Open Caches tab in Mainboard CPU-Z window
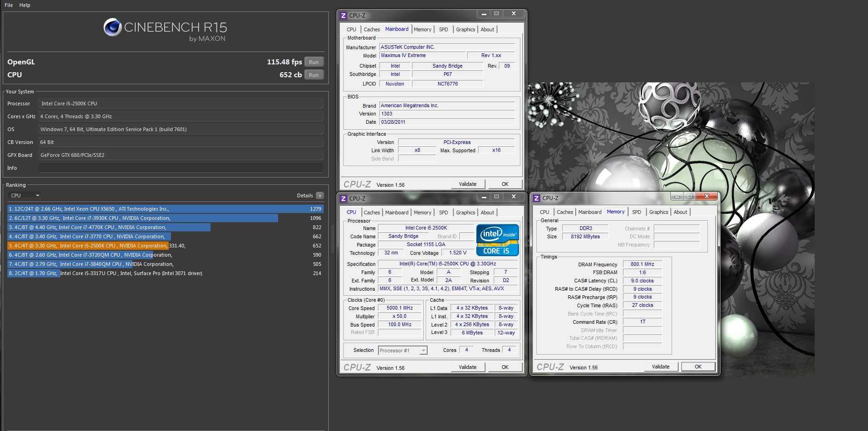868x431 pixels. [372, 29]
